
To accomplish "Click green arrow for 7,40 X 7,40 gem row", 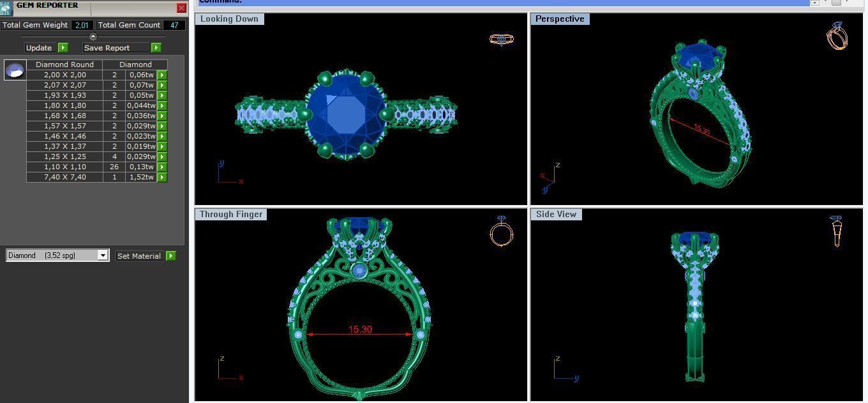I will coord(162,177).
